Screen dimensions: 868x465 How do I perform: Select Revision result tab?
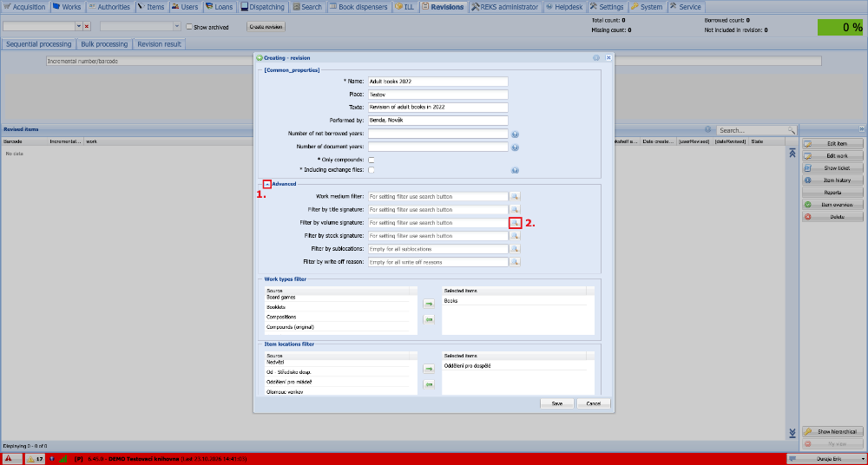point(160,44)
